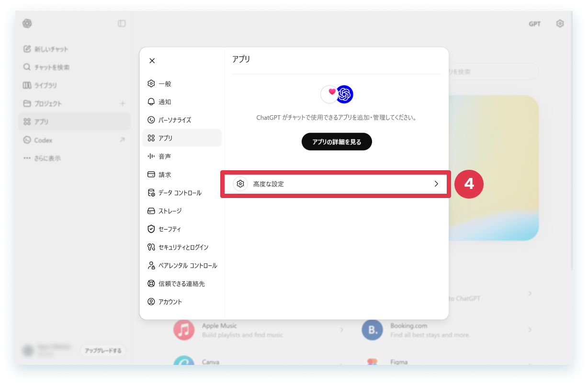Click GPT label in top bar
Viewport: 588px width, 385px height.
535,23
